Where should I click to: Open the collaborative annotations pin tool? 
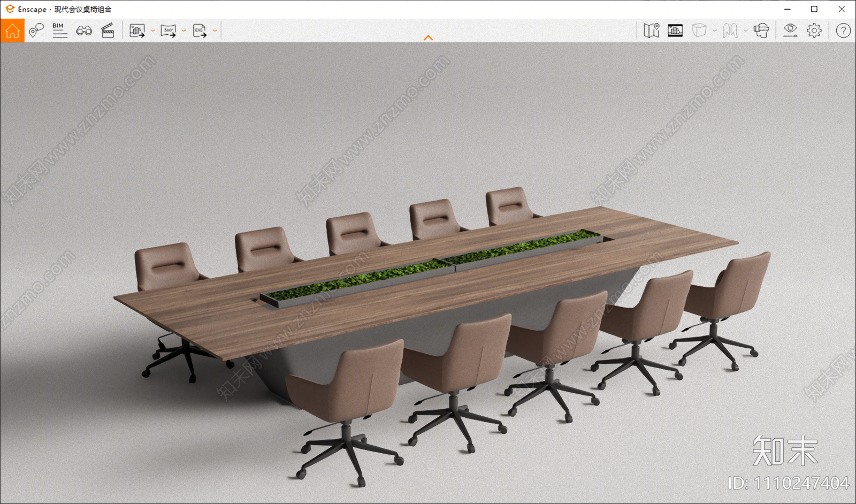36,30
